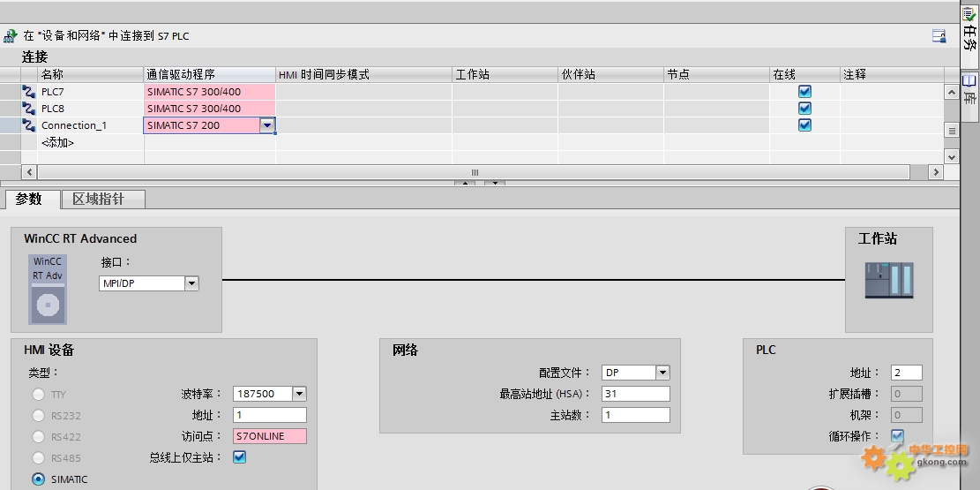Click the highest station address (HSA) field

pos(636,394)
